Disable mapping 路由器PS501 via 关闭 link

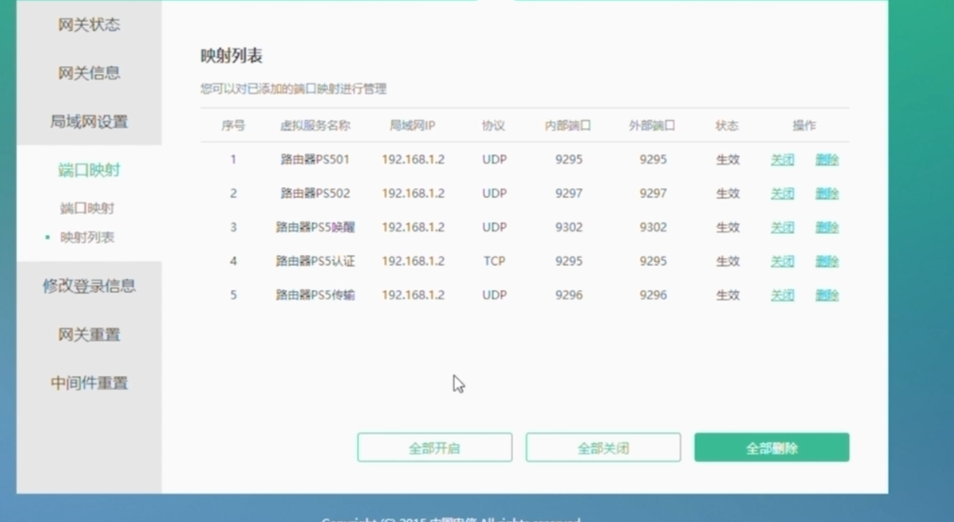pos(782,160)
